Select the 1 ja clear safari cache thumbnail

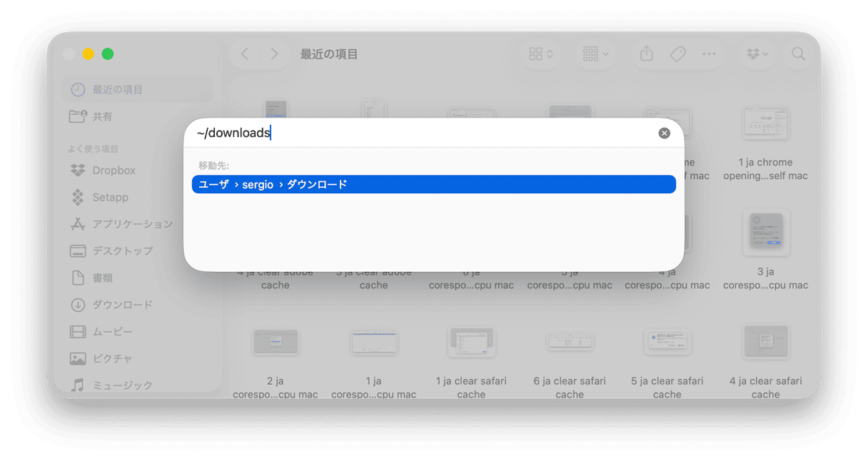pyautogui.click(x=471, y=343)
